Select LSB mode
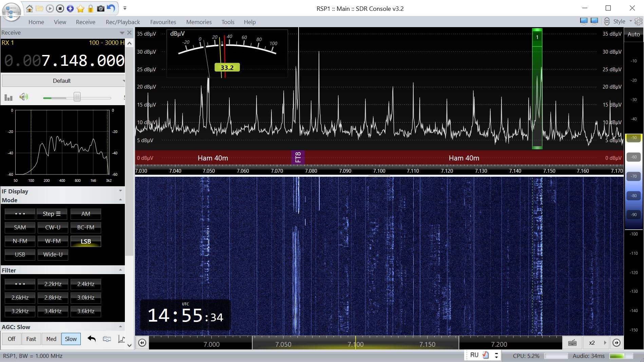Screen dimensions: 644x362 click(x=86, y=241)
